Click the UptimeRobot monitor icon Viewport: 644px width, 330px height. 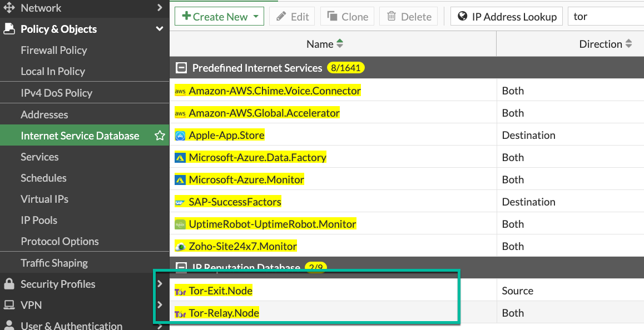pyautogui.click(x=180, y=224)
